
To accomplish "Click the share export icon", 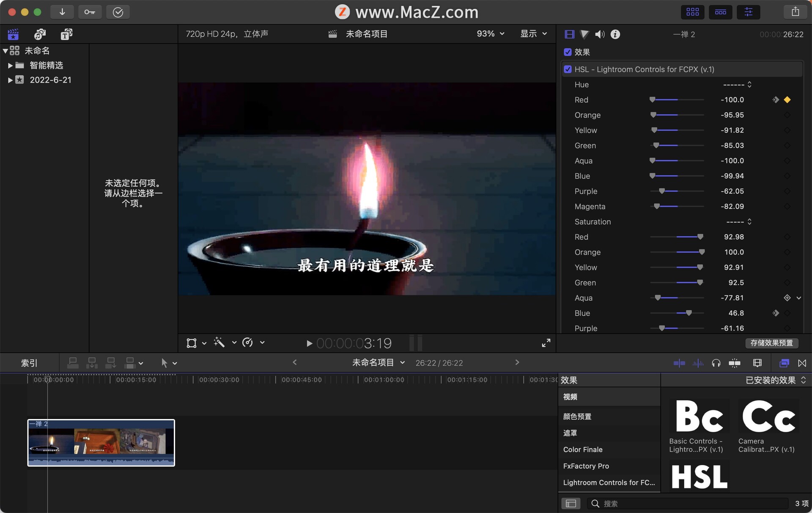I will click(x=795, y=12).
